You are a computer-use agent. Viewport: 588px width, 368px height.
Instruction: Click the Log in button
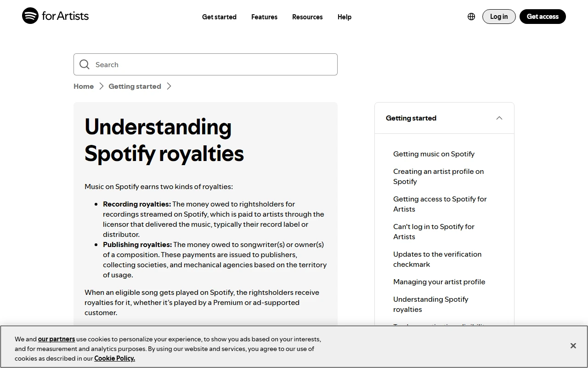pyautogui.click(x=499, y=17)
